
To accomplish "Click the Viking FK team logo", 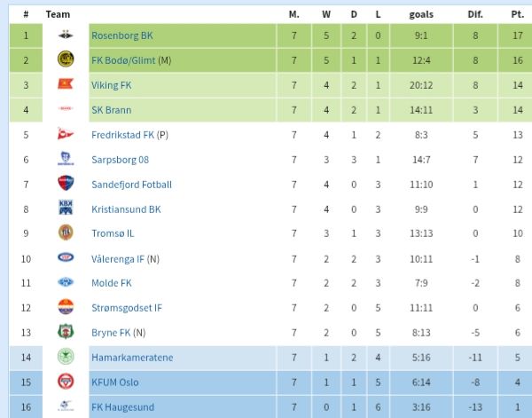I will (x=65, y=85).
